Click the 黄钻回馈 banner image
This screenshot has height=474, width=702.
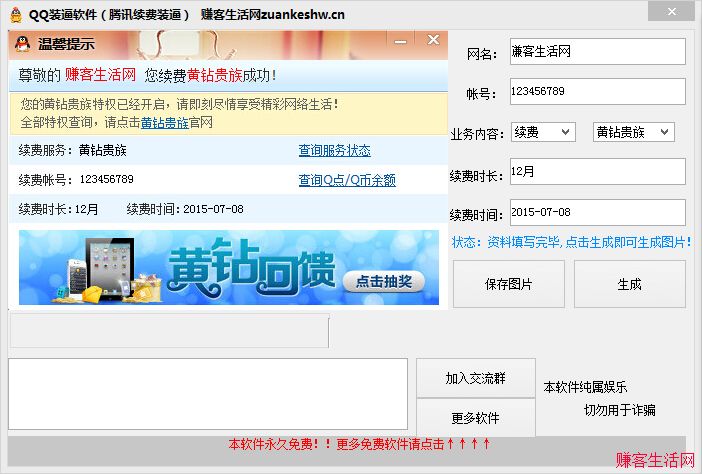[x=228, y=267]
